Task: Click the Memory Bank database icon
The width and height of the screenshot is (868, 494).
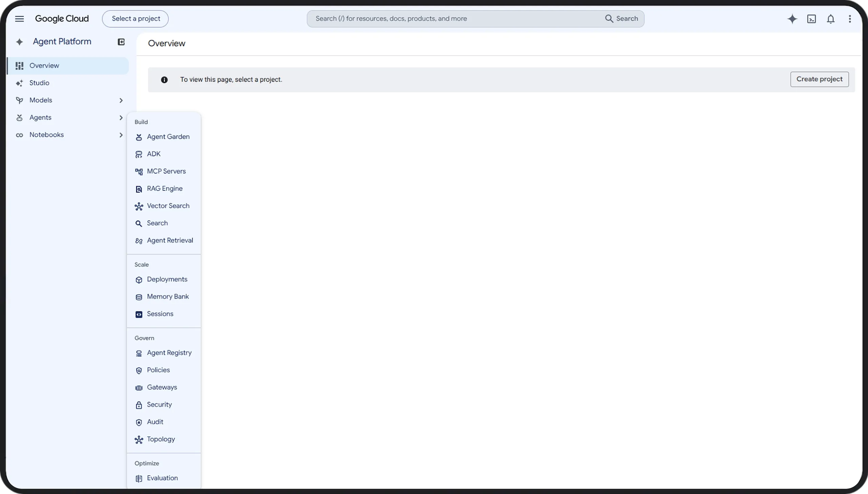Action: pos(139,297)
